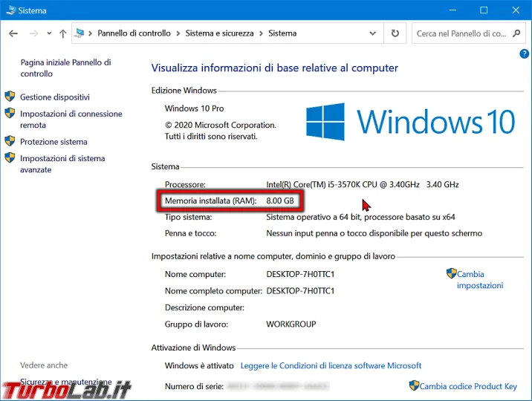Maximize the Sistema window
The height and width of the screenshot is (401, 532).
484,10
